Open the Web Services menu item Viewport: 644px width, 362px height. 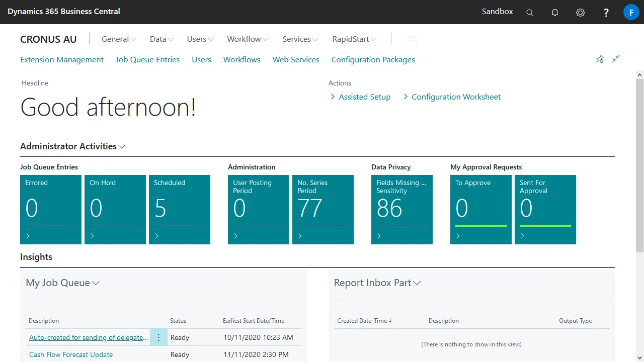295,59
